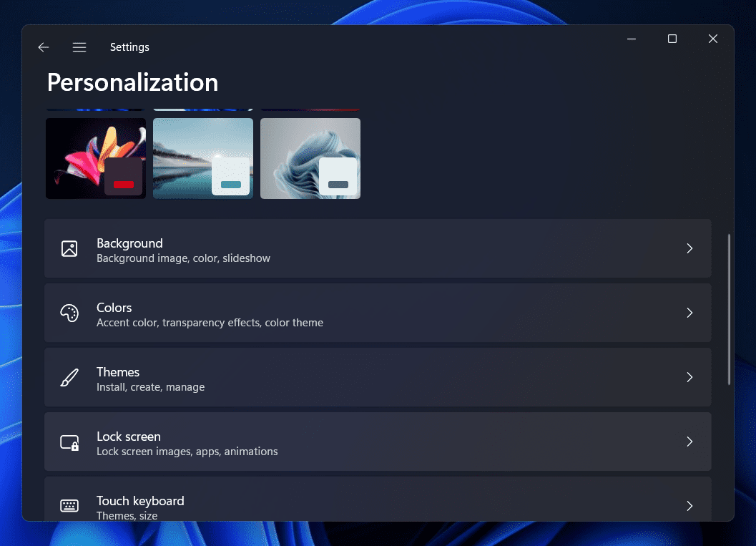Expand the Colors row chevron
The width and height of the screenshot is (756, 546).
[689, 313]
